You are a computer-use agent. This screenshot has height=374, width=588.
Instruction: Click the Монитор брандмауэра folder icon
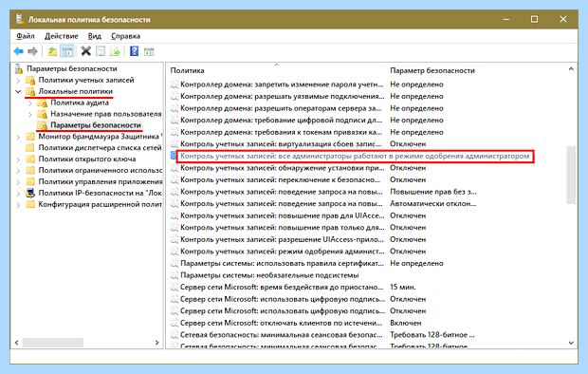point(30,137)
